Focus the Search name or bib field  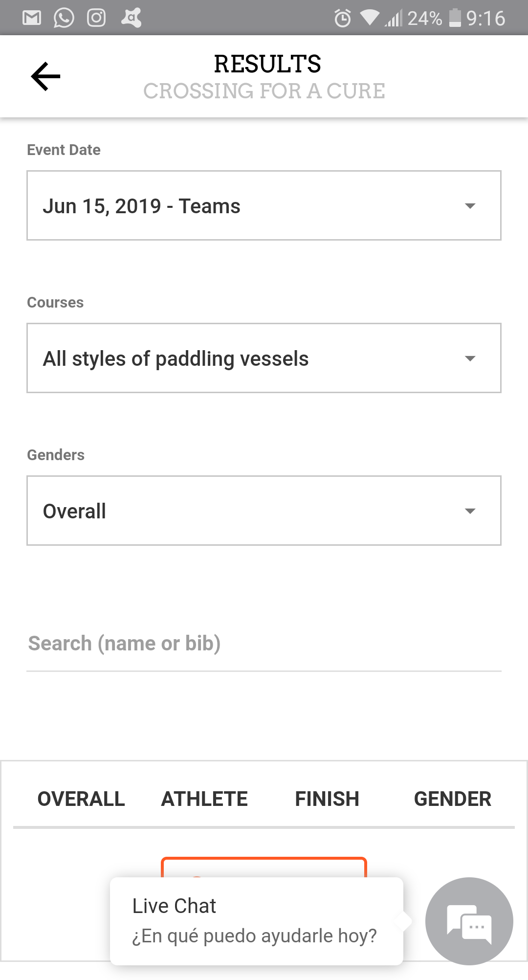tap(264, 644)
